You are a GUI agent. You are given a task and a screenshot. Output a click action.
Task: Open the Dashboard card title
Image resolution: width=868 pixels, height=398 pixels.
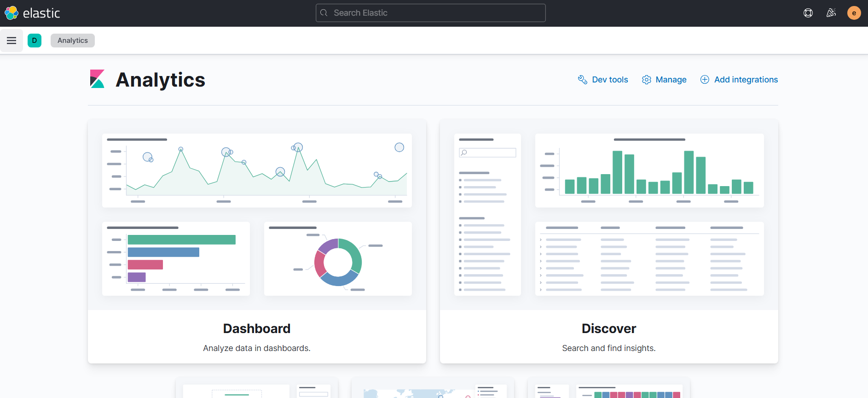pyautogui.click(x=257, y=328)
